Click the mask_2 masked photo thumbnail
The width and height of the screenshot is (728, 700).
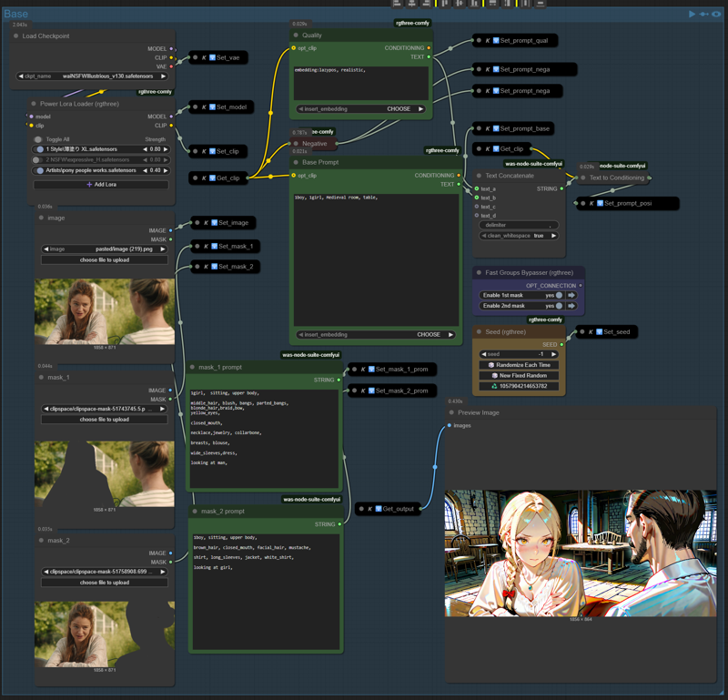click(x=105, y=634)
